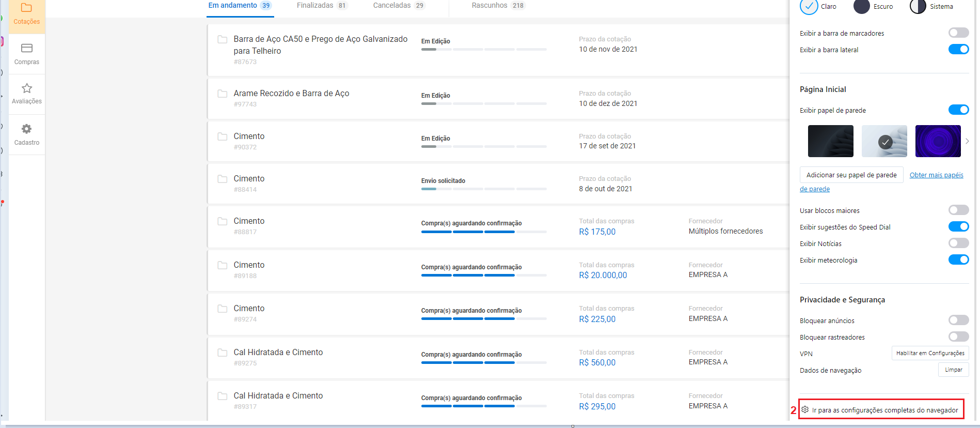The height and width of the screenshot is (428, 980).
Task: Choose the selected light wallpaper thumbnail
Action: [x=884, y=141]
